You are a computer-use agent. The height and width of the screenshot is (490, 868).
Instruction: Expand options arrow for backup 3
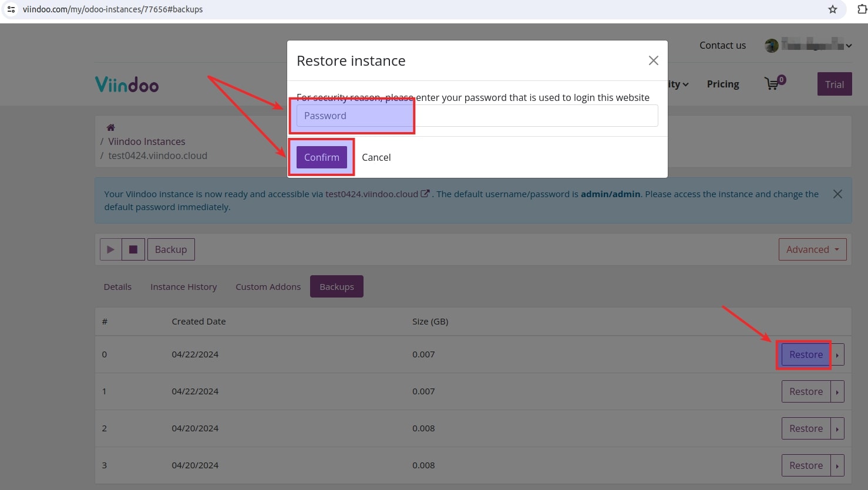[x=837, y=465]
